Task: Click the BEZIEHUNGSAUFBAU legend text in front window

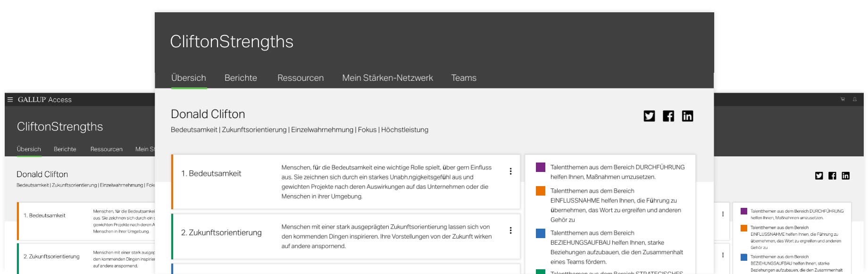Action: pyautogui.click(x=617, y=247)
